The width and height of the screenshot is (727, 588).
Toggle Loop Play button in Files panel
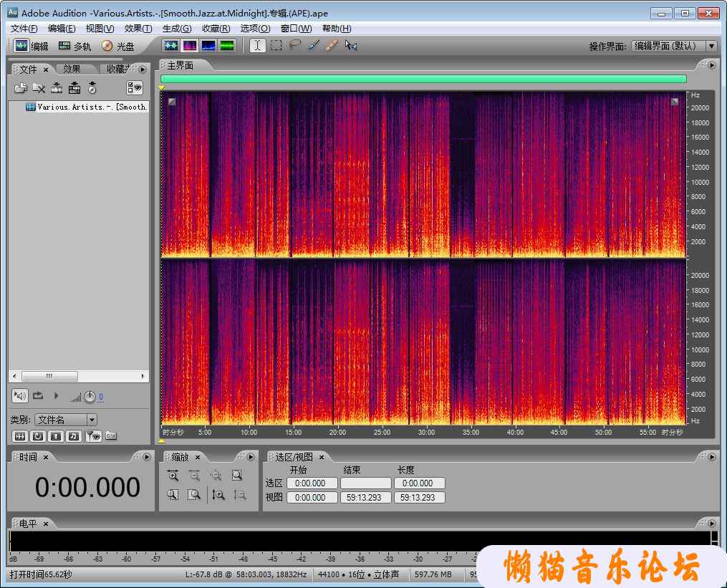[x=38, y=396]
